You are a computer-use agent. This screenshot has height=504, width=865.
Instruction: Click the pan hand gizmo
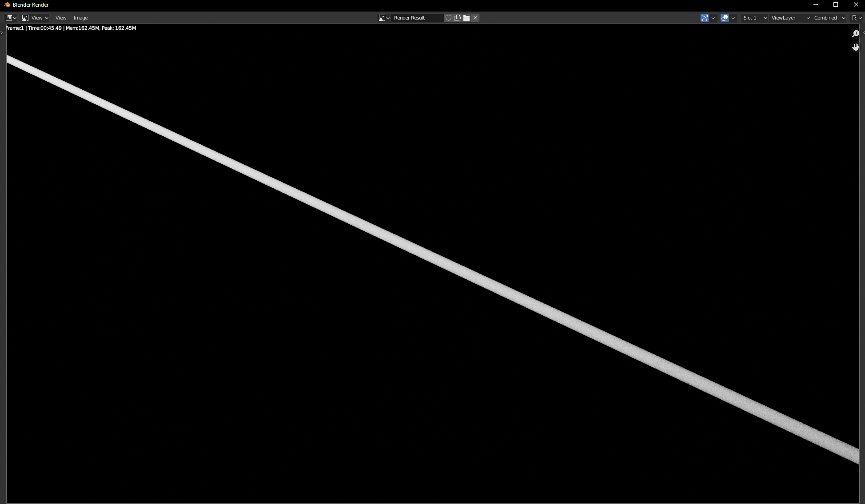856,47
